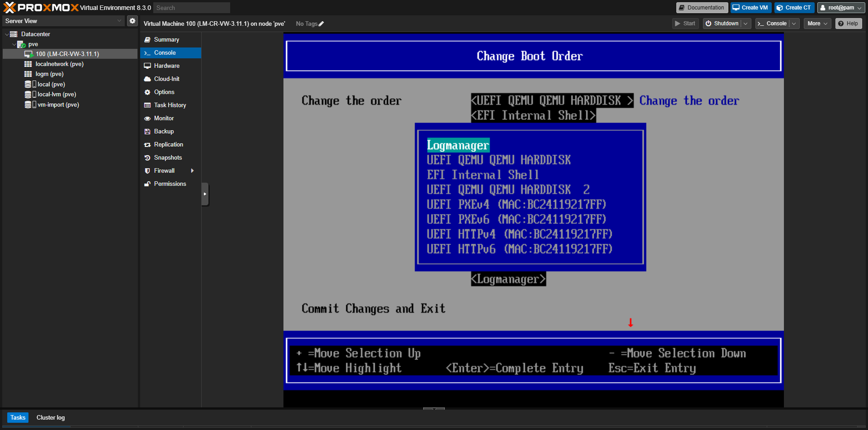Click the Create VM button
The image size is (868, 430).
click(750, 8)
